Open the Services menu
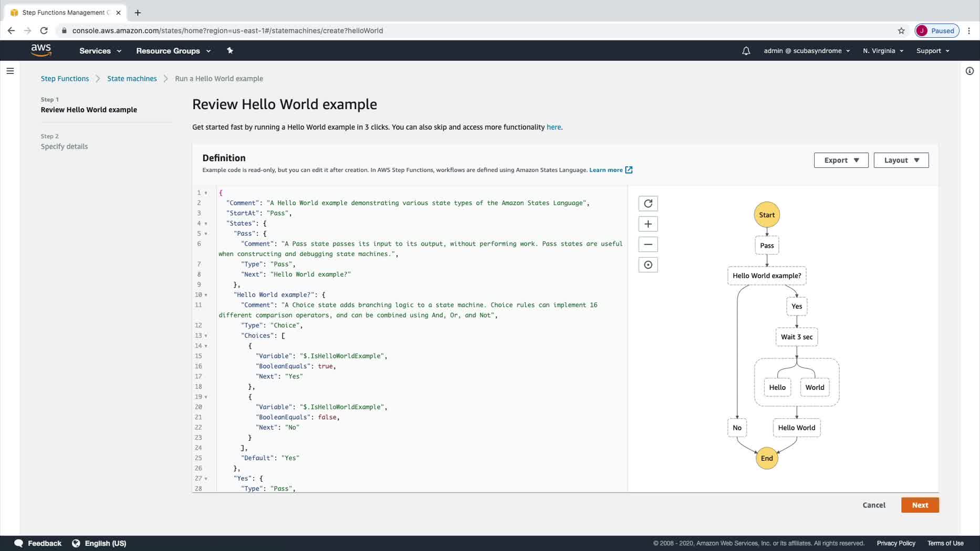The width and height of the screenshot is (980, 551). coord(100,51)
